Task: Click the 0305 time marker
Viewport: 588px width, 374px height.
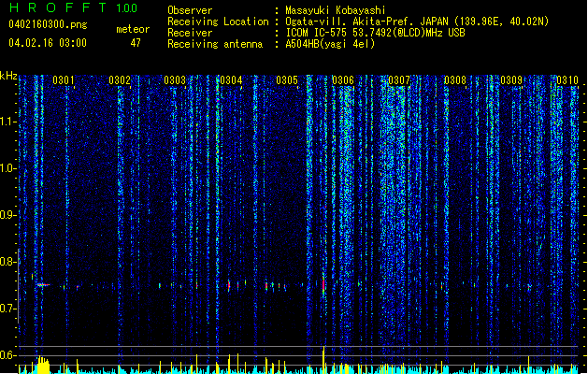Action: coord(287,80)
